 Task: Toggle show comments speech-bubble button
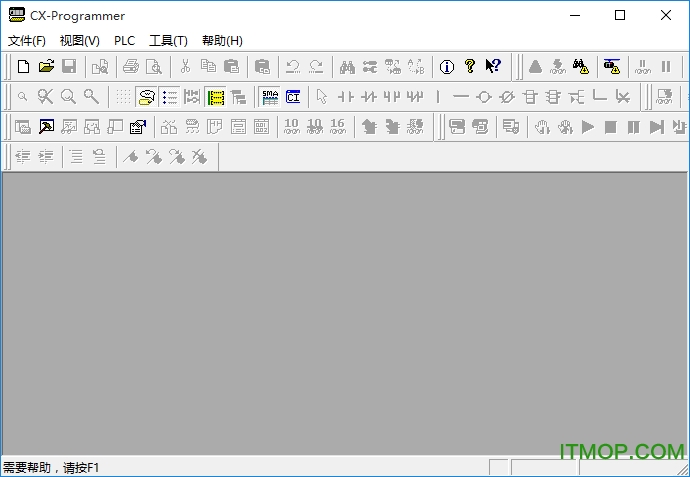click(x=147, y=96)
